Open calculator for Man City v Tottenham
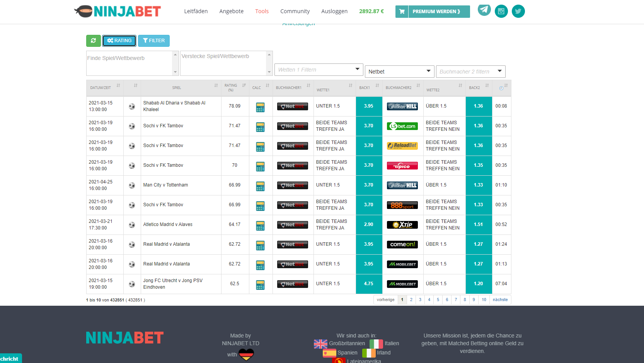The height and width of the screenshot is (363, 644). point(261,186)
